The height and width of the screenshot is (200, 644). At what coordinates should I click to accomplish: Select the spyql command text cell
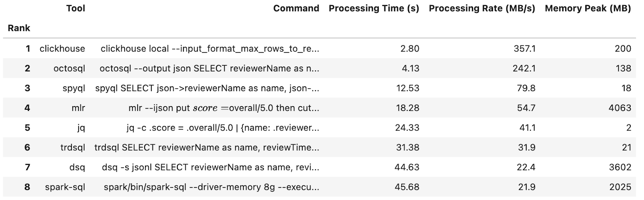click(207, 88)
